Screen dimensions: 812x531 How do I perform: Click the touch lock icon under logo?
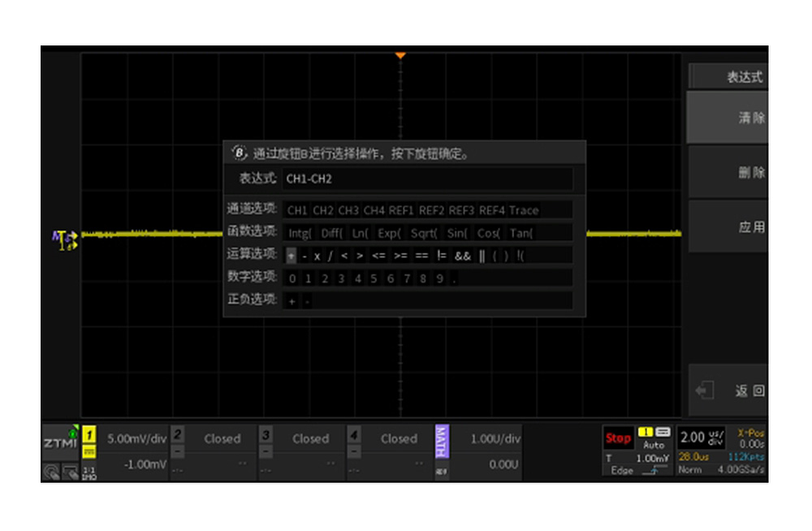tap(52, 470)
